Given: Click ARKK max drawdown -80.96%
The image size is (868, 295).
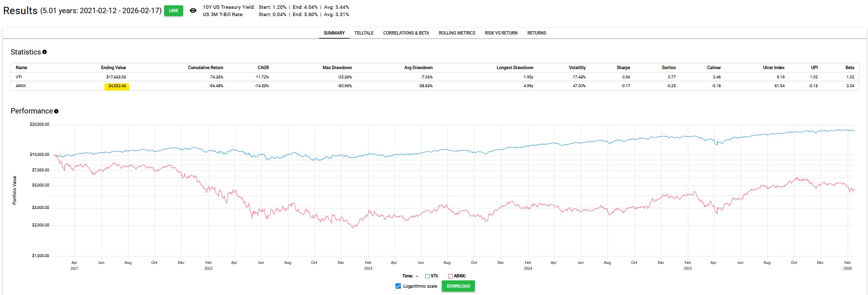Looking at the screenshot, I should [x=345, y=86].
